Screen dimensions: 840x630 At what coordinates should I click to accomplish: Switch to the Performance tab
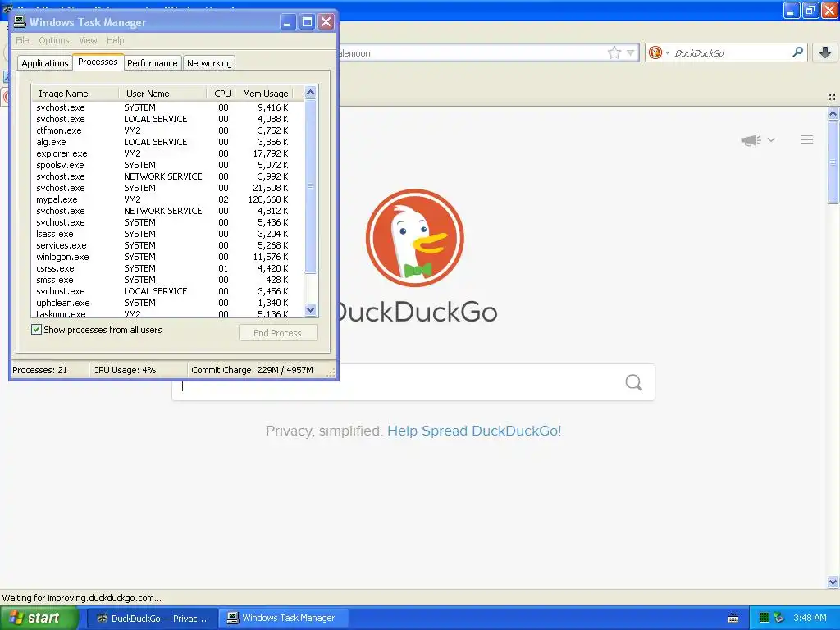(x=152, y=63)
